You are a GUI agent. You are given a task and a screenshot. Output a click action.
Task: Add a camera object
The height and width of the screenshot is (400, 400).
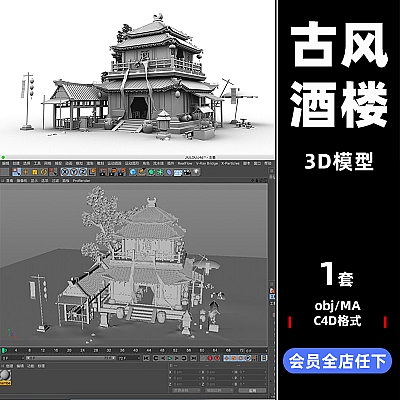click(x=187, y=172)
